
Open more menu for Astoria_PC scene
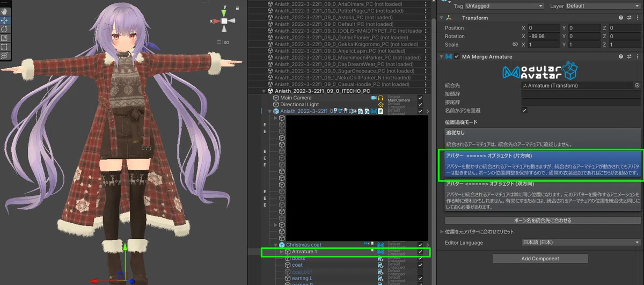pos(427,17)
